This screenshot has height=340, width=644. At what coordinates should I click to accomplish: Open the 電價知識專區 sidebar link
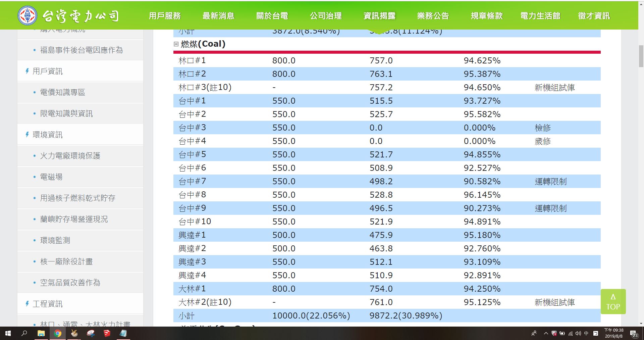tap(63, 92)
